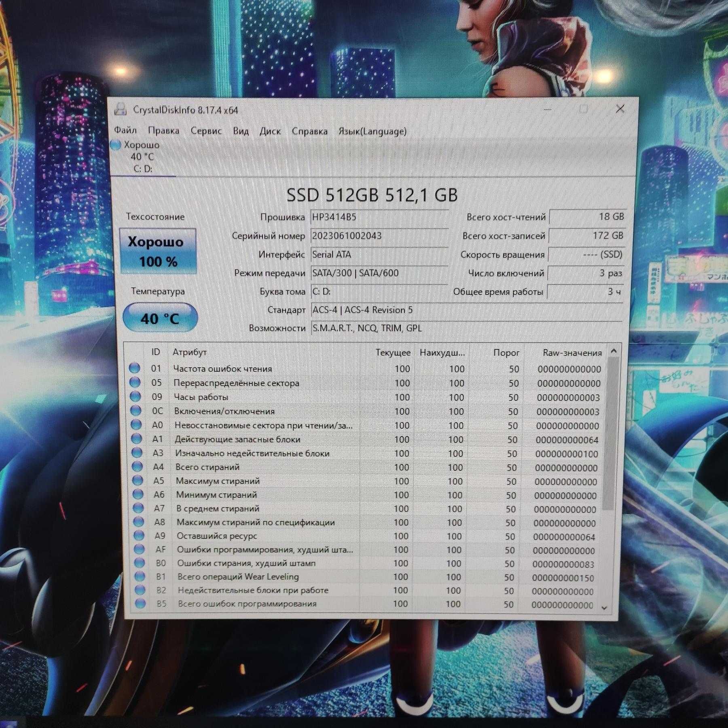This screenshot has width=728, height=728.
Task: Click the Порог column header
Action: (x=506, y=353)
